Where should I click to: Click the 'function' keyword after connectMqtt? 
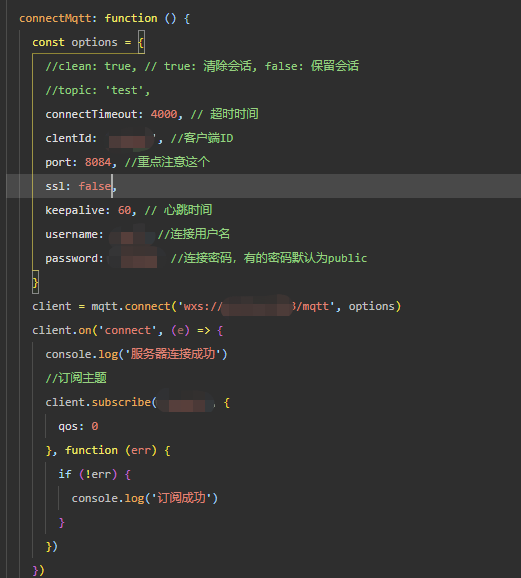coord(131,18)
